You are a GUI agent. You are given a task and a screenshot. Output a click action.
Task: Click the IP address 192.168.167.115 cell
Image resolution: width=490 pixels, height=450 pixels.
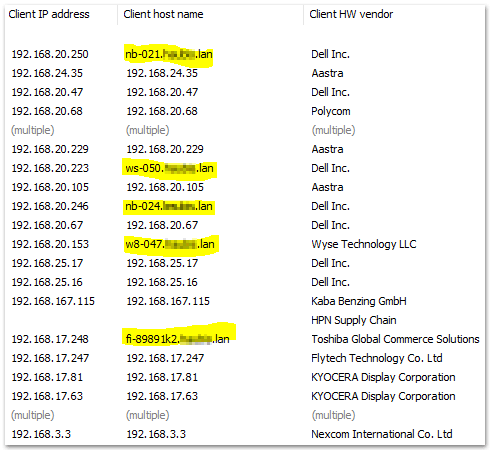point(53,301)
